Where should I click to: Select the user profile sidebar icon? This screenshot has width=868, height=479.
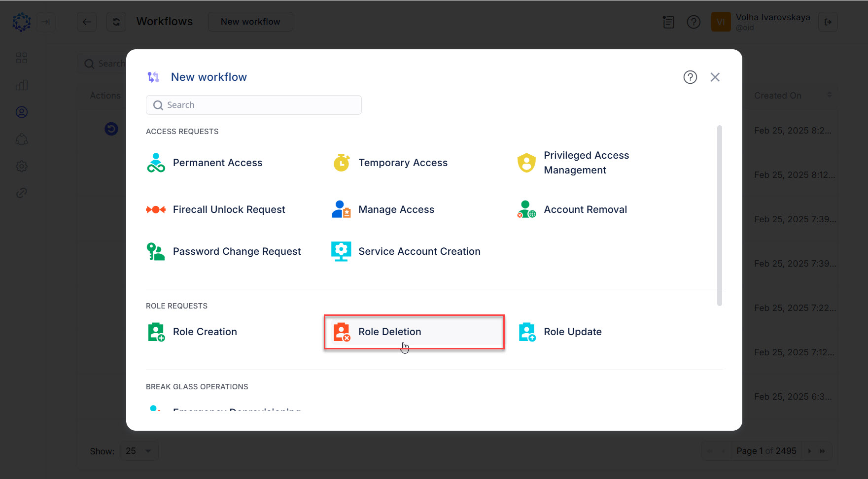(x=22, y=112)
